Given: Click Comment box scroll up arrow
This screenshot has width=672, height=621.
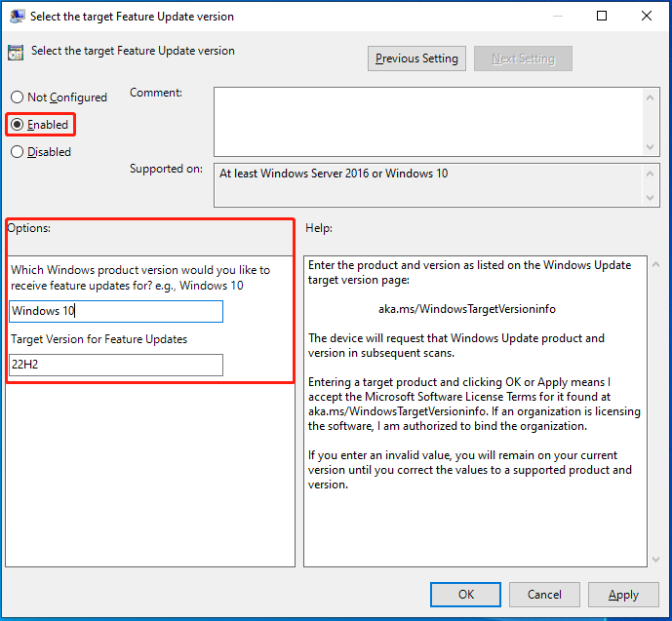Looking at the screenshot, I should pyautogui.click(x=650, y=97).
